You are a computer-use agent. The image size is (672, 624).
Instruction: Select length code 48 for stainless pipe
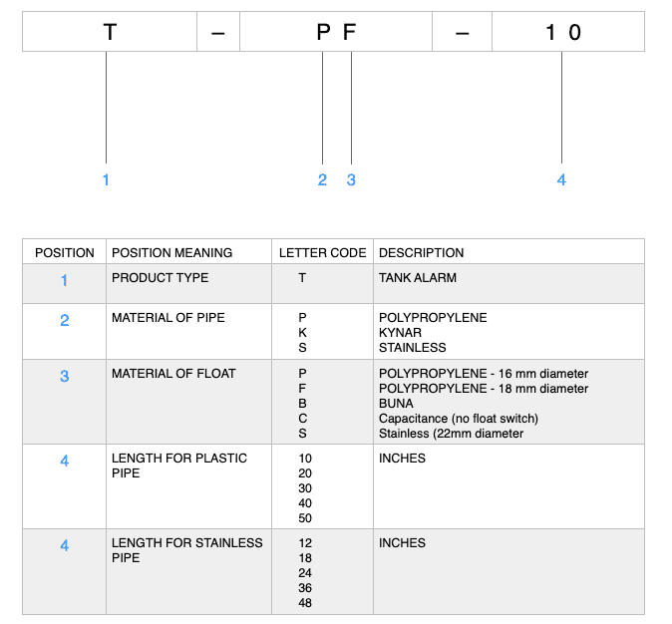pyautogui.click(x=305, y=603)
